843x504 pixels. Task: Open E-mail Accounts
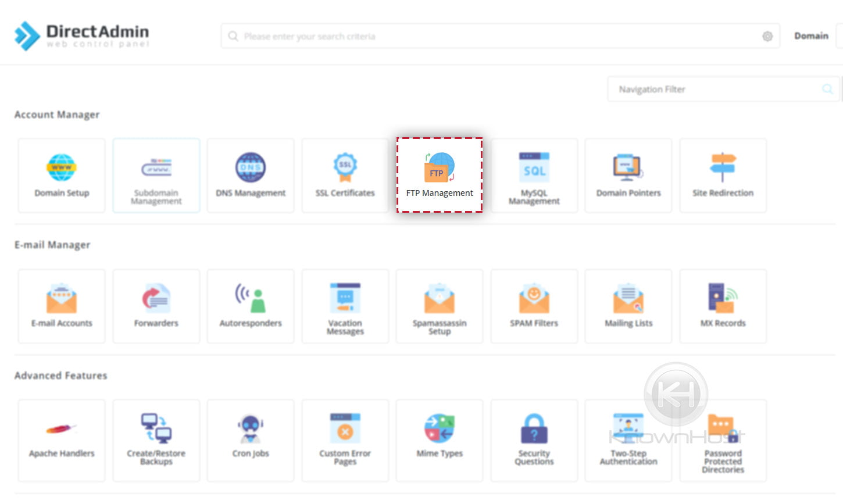point(61,305)
